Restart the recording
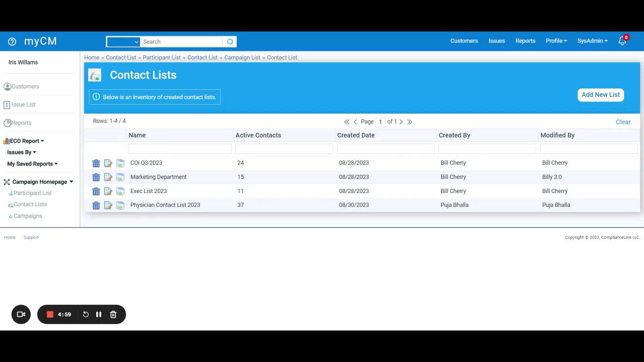This screenshot has height=362, width=644. pyautogui.click(x=86, y=314)
